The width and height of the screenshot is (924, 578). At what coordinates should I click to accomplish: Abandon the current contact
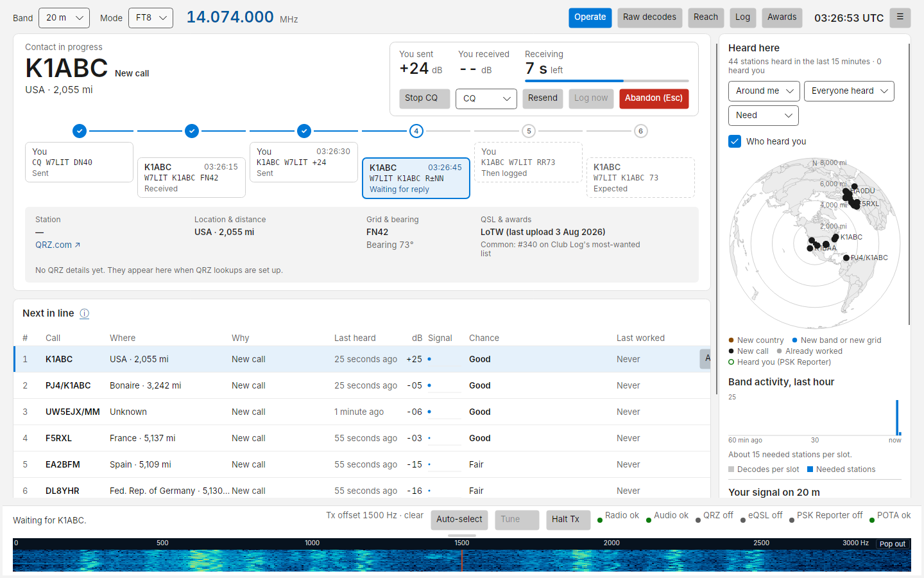pos(654,98)
